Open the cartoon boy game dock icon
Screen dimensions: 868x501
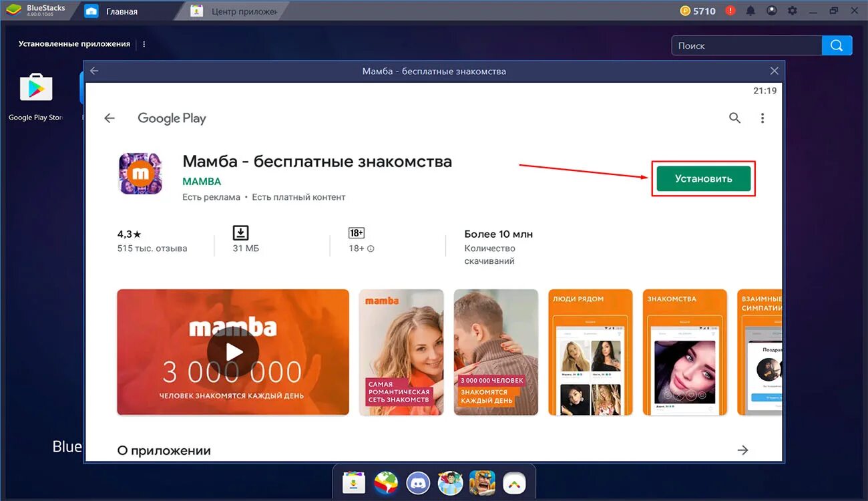click(x=450, y=482)
